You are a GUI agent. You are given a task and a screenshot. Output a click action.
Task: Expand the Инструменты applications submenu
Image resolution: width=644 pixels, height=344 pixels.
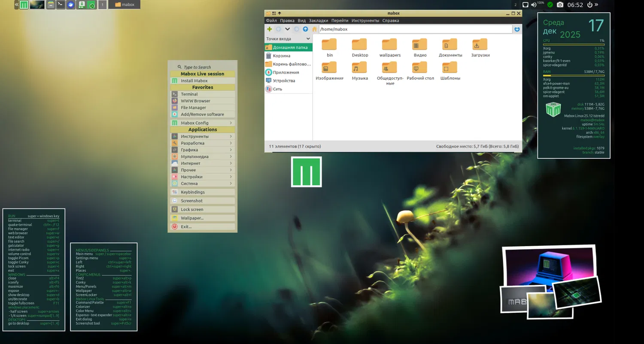[x=203, y=136]
